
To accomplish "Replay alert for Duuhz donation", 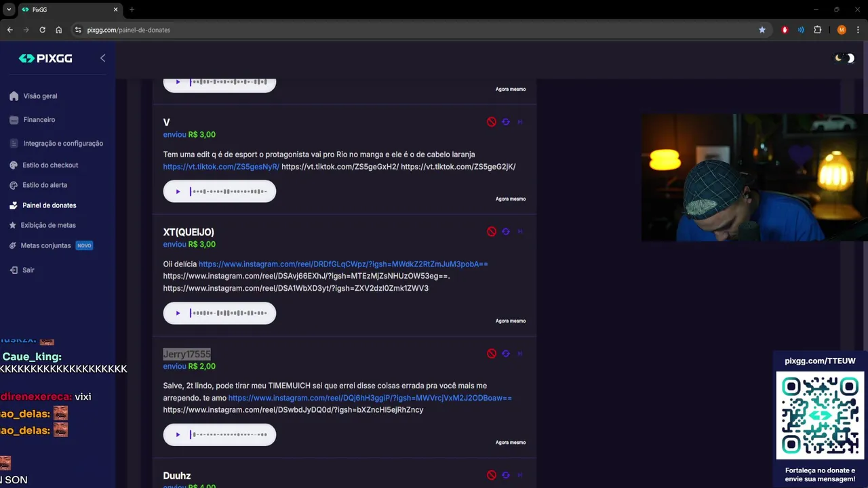I will pyautogui.click(x=506, y=476).
